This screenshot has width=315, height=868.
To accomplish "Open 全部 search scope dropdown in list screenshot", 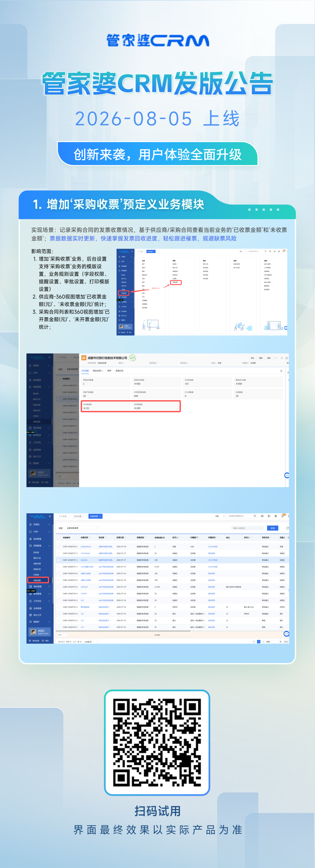I will tap(219, 516).
